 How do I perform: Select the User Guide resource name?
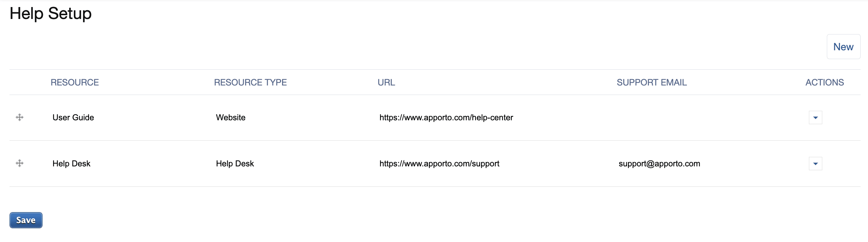click(x=73, y=117)
